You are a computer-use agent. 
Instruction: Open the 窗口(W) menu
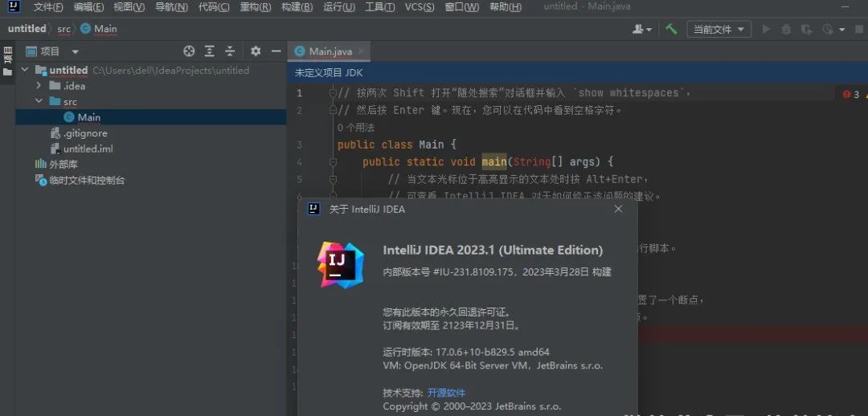[x=461, y=7]
